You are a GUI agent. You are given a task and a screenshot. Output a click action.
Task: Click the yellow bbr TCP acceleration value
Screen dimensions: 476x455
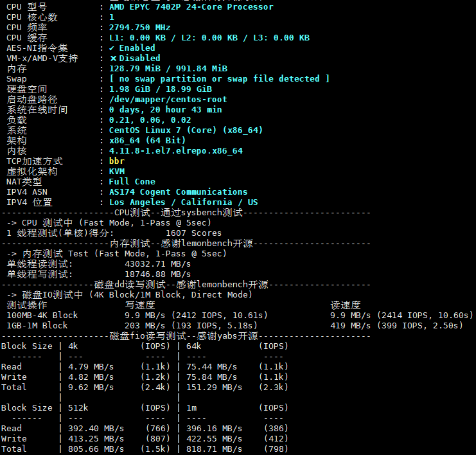click(x=116, y=161)
